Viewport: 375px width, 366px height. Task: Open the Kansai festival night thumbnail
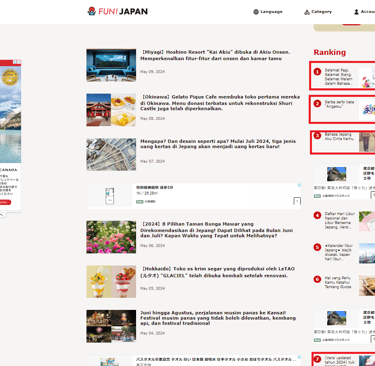(111, 326)
